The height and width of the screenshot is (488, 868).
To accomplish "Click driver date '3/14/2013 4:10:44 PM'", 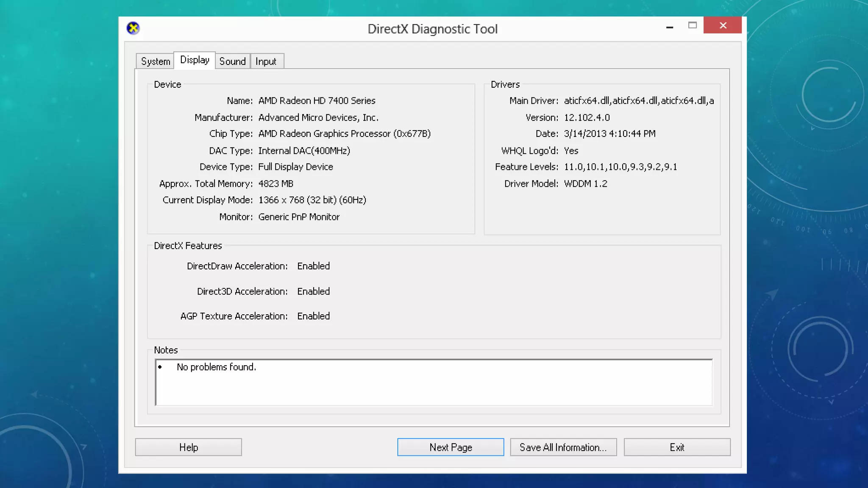I will coord(610,134).
